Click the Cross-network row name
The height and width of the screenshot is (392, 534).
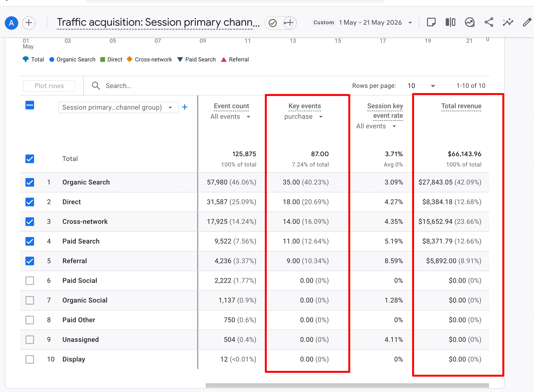click(85, 222)
